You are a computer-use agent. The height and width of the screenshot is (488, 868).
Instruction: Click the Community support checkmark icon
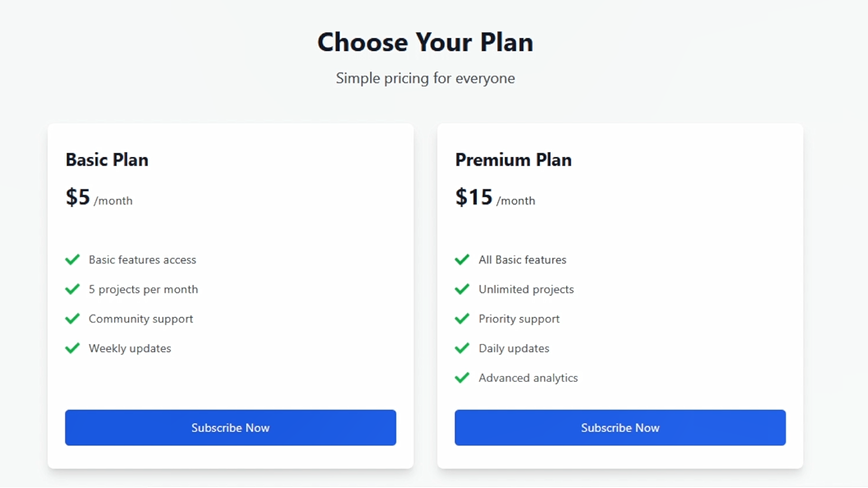coord(72,319)
